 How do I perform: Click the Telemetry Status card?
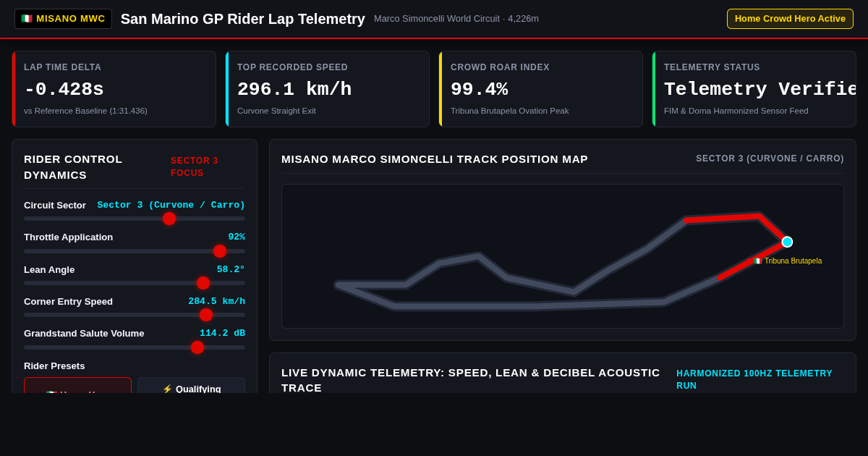754,89
